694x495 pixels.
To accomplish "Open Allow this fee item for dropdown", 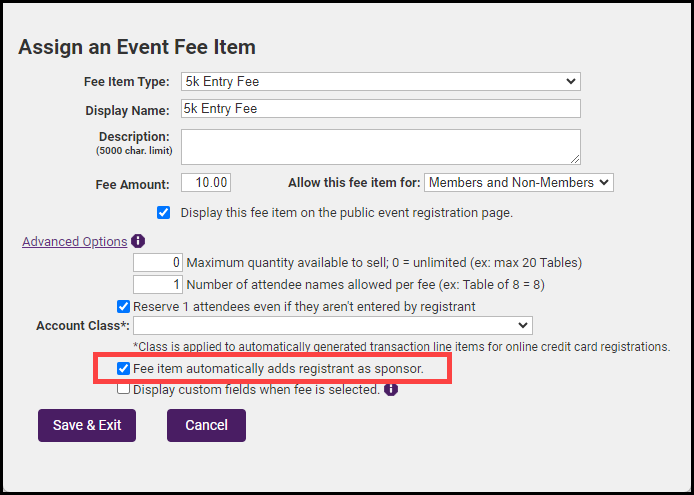I will click(518, 182).
